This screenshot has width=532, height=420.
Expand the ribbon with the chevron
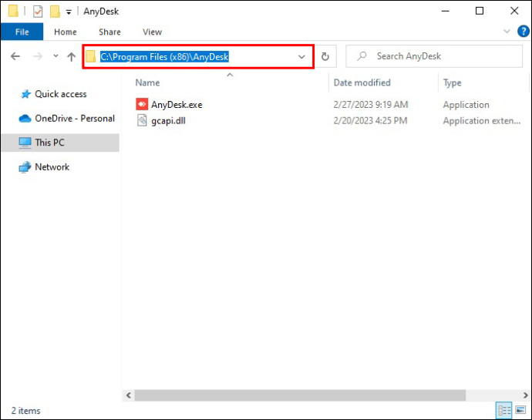507,32
